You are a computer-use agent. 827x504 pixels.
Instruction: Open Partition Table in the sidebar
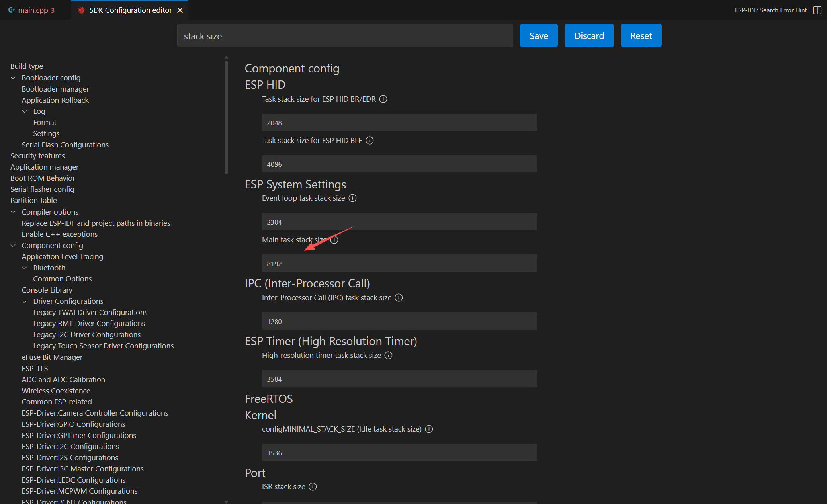coord(33,200)
